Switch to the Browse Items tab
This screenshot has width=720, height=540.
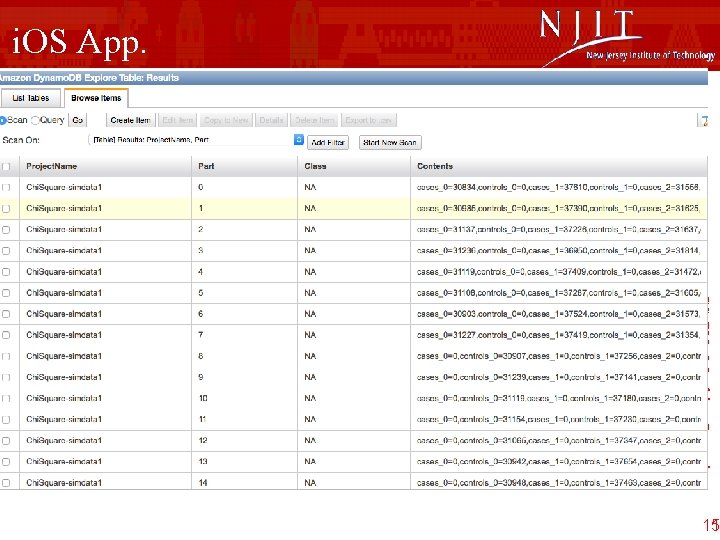click(96, 98)
